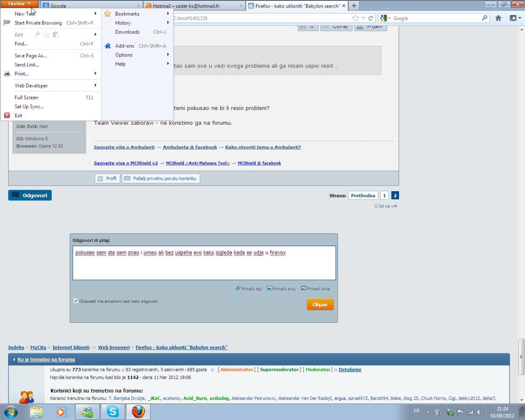Submit reply with Objavi button
525x420 pixels.
click(x=320, y=304)
